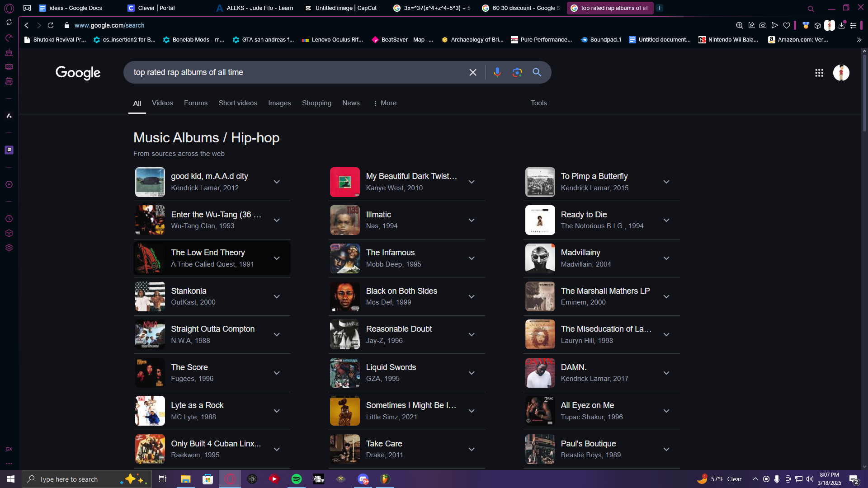Image resolution: width=868 pixels, height=488 pixels.
Task: Open the Amazon.com bookmark
Action: point(798,40)
